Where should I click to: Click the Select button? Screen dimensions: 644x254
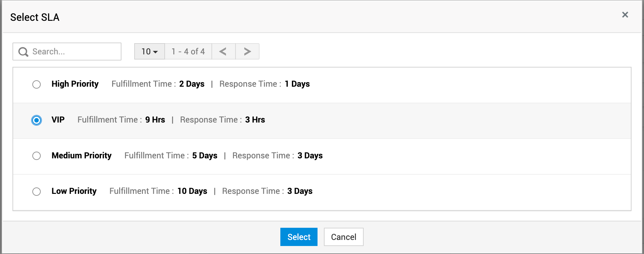tap(299, 237)
